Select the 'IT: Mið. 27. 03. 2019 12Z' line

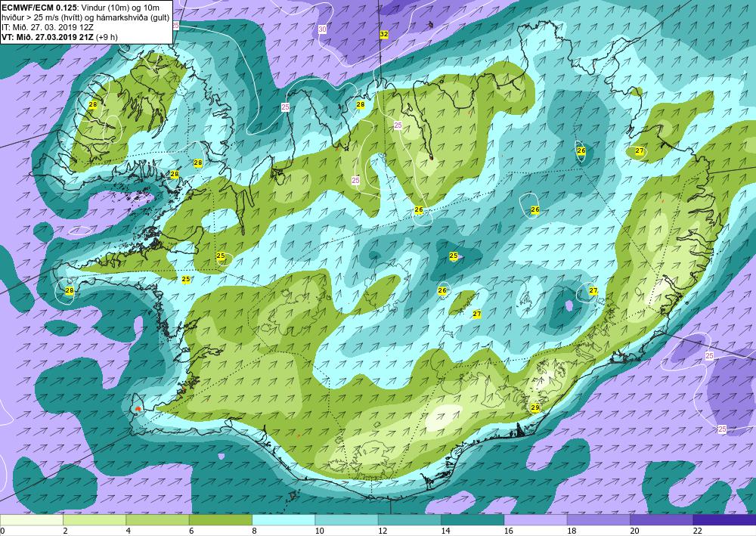point(48,27)
